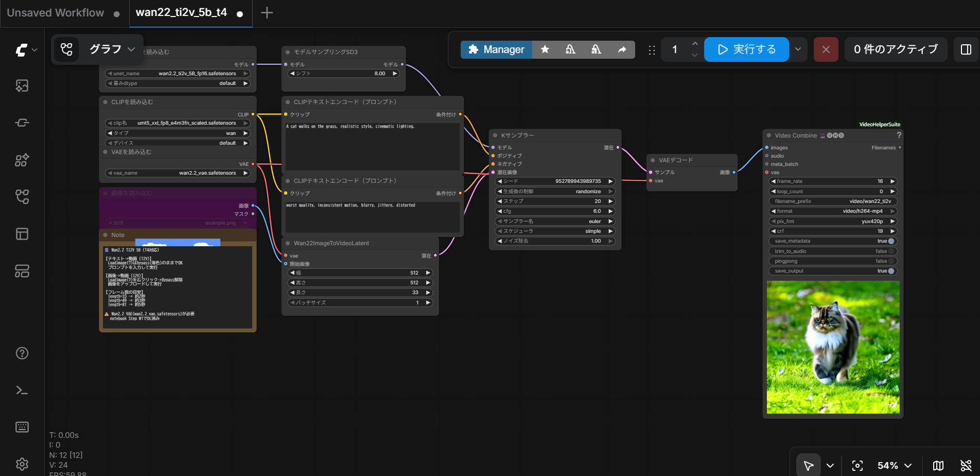Click the 実行する run button
980x476 pixels.
746,49
